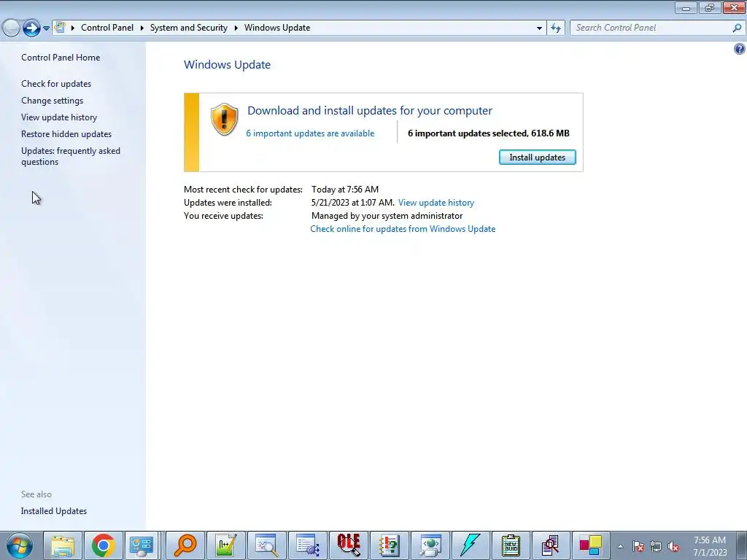Expand root arrow before Control Panel breadcrumb
Viewport: 747px width, 560px height.
(73, 28)
